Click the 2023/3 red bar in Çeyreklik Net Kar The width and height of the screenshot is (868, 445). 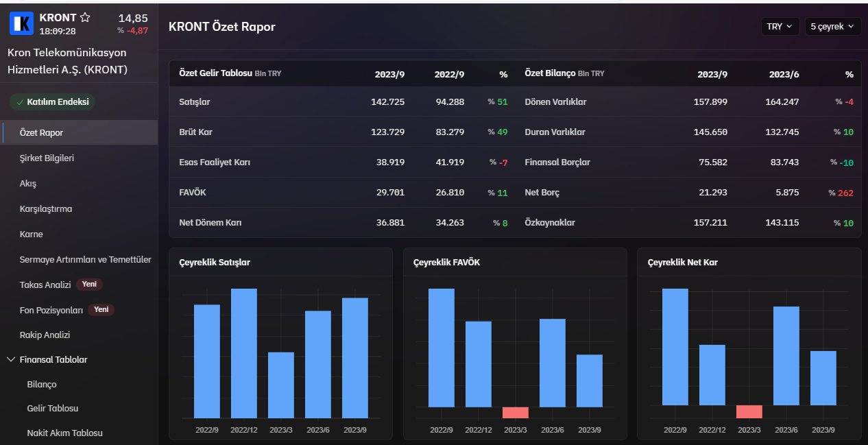749,411
